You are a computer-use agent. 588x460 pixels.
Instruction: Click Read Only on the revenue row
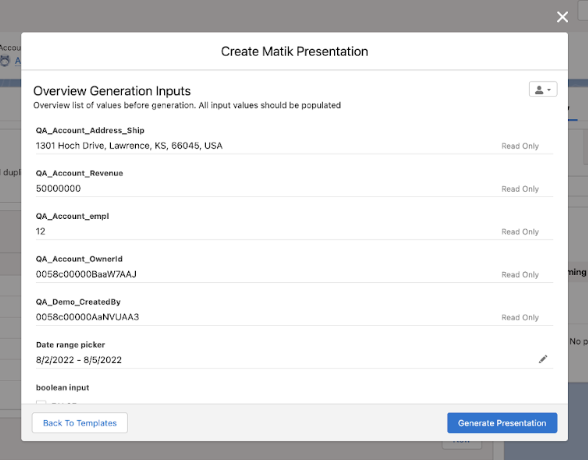coord(520,189)
